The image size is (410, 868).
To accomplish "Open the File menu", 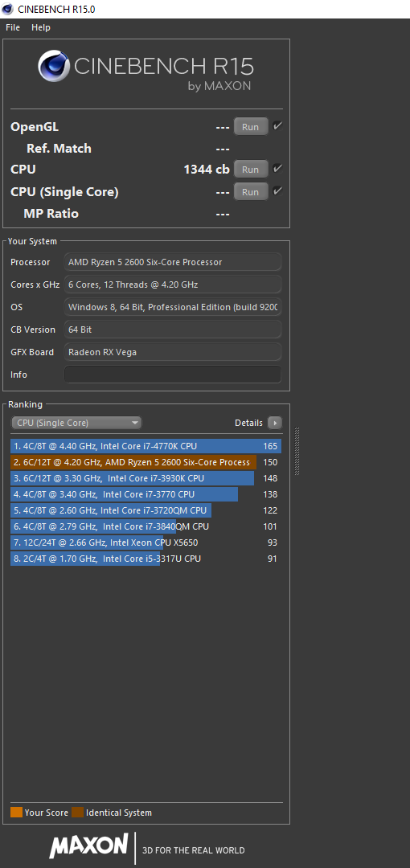I will point(13,27).
